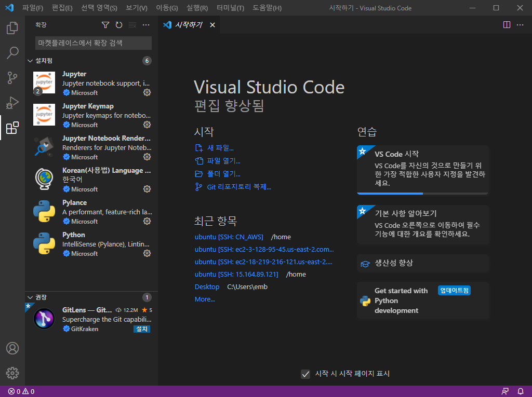Open recent Desktop folder
This screenshot has height=397, width=532.
pyautogui.click(x=207, y=287)
